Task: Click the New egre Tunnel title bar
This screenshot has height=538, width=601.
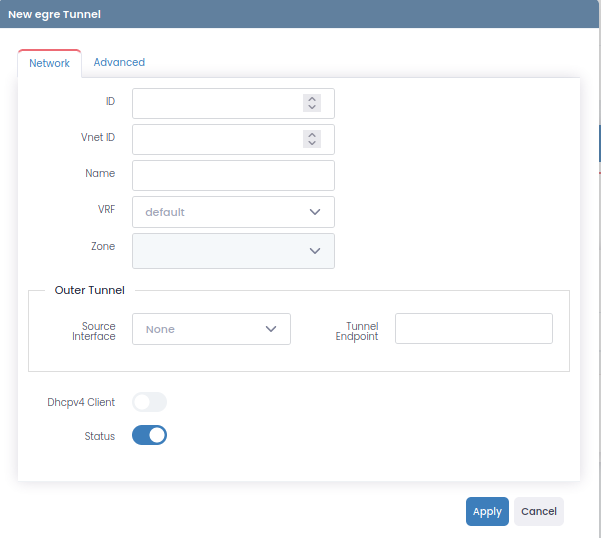Action: [300, 14]
